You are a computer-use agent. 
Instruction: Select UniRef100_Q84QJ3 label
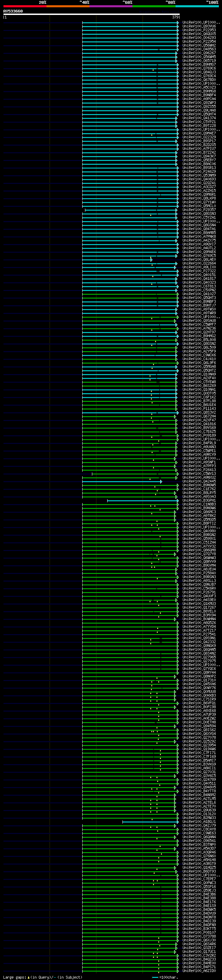[x=199, y=72]
